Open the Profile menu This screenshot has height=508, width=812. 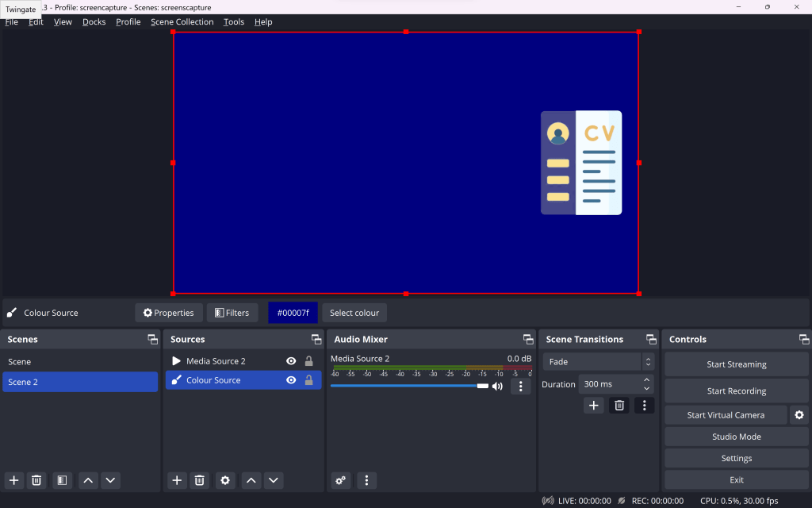pos(128,21)
